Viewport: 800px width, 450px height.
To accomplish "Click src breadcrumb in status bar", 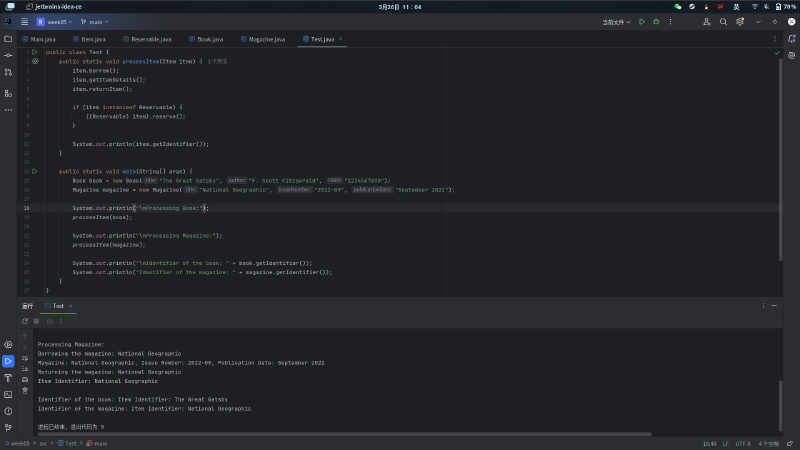I will point(43,443).
